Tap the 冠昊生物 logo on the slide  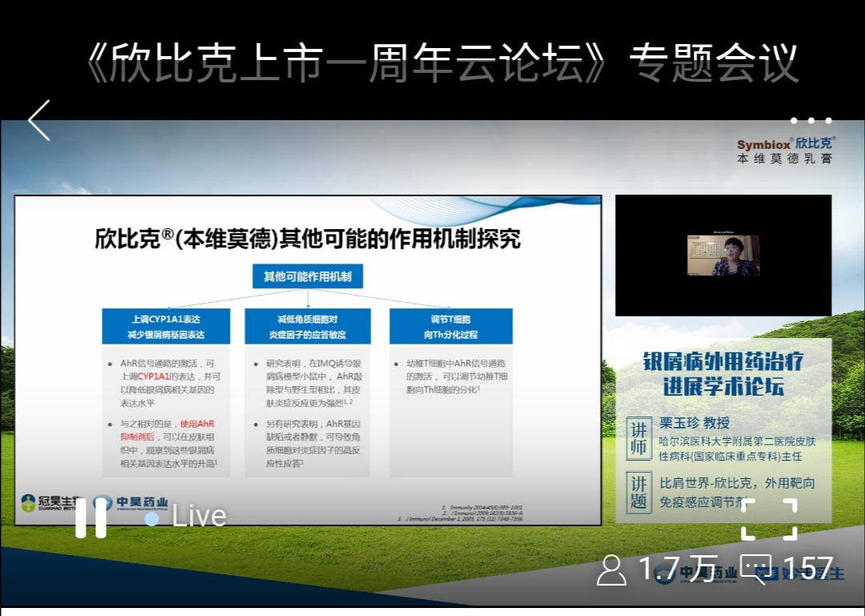tap(50, 504)
